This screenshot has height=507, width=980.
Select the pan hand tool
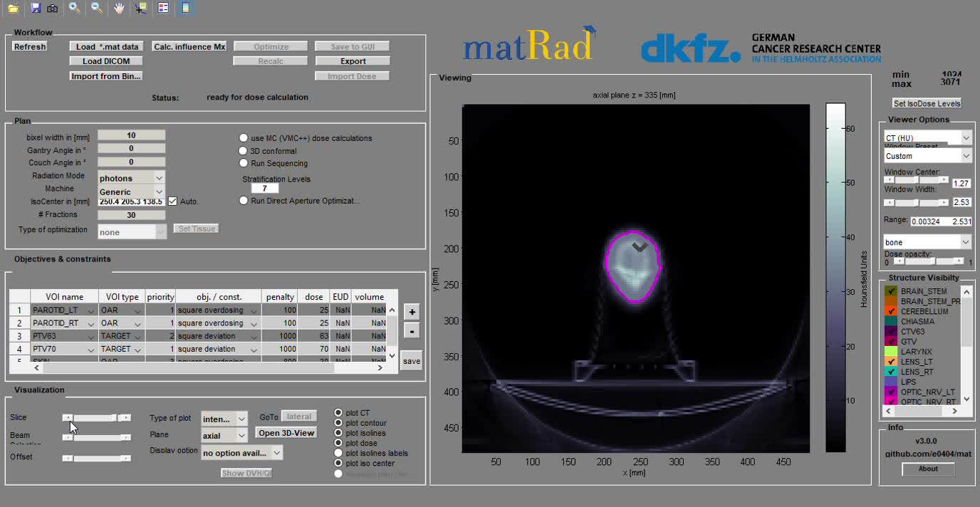tap(119, 9)
